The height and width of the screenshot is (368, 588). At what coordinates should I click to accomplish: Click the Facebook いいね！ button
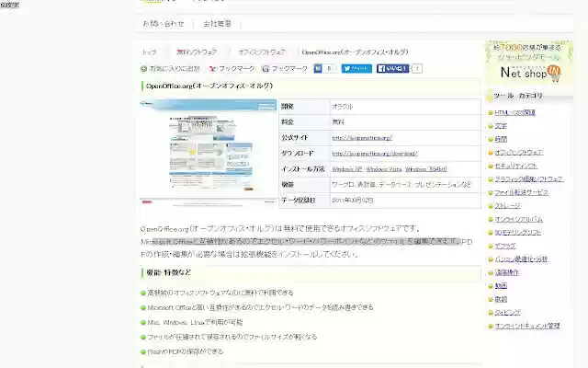(392, 68)
